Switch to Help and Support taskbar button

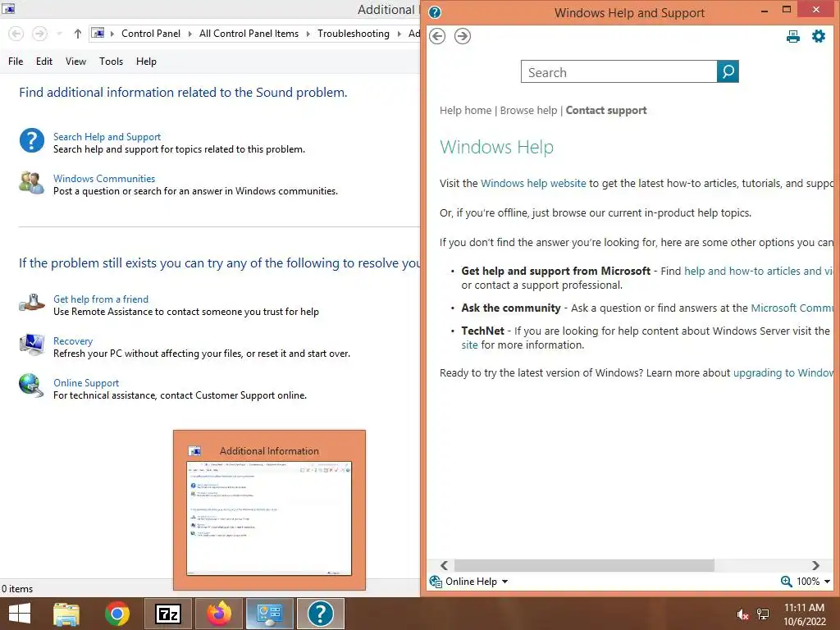[321, 614]
